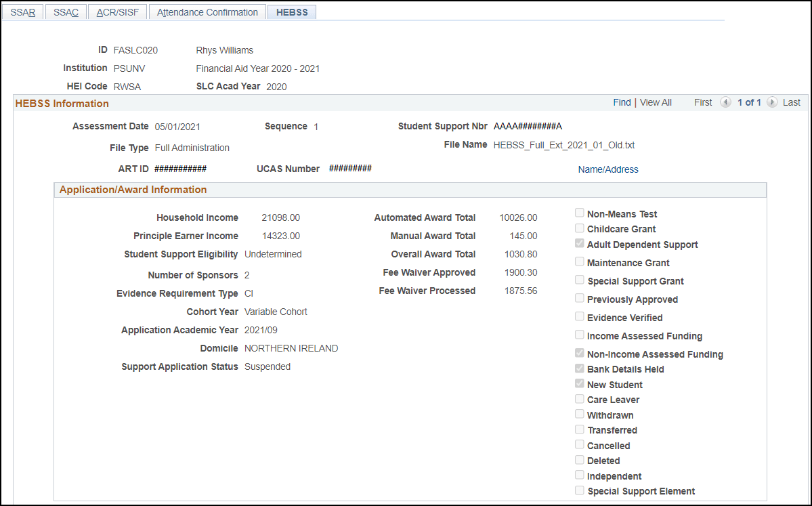Select the ACR/SISF tab
Viewport: 812px width, 506px height.
(x=118, y=12)
